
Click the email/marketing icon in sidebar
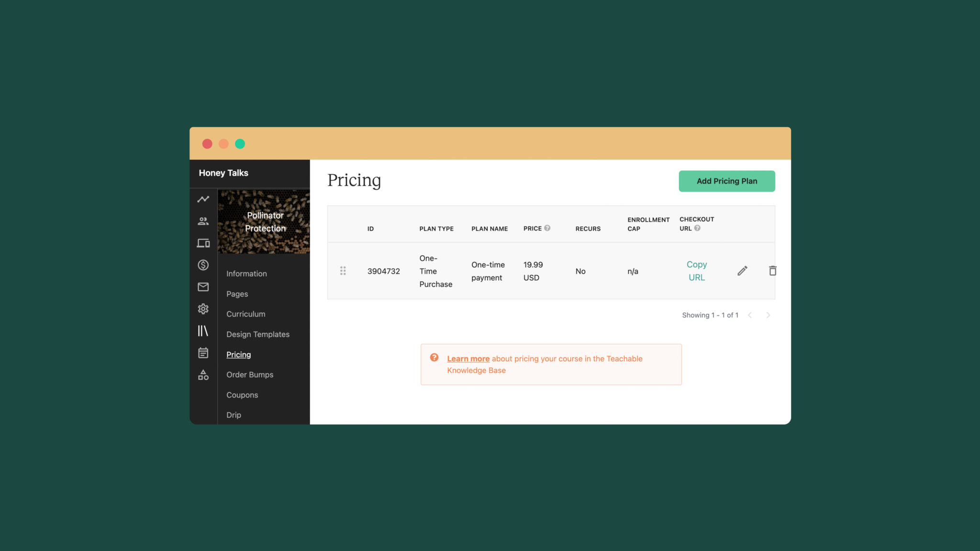[202, 287]
